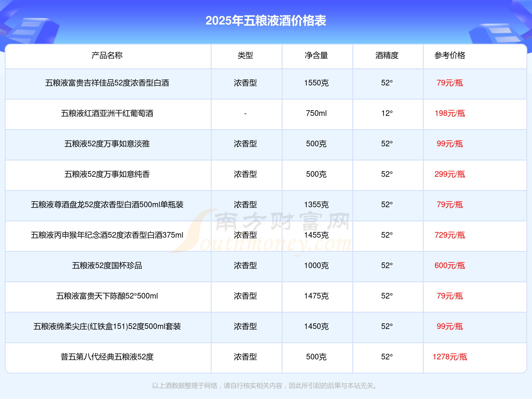Select 普五第八代经典五粮液52度 product name
The width and height of the screenshot is (532, 399).
pos(107,357)
